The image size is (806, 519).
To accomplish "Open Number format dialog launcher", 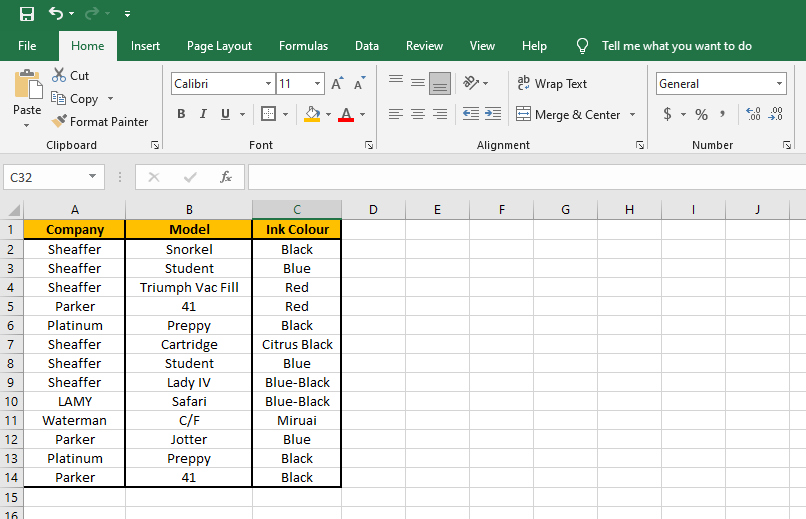I will (786, 145).
